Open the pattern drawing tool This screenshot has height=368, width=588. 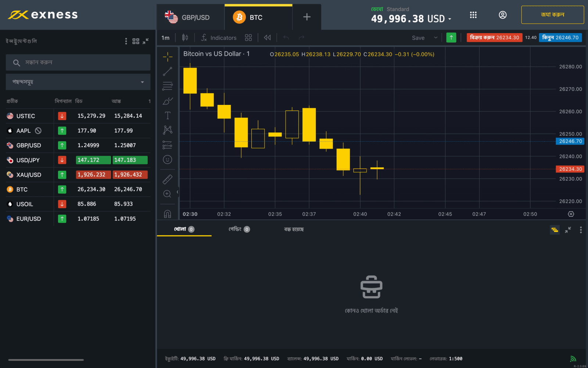[168, 130]
